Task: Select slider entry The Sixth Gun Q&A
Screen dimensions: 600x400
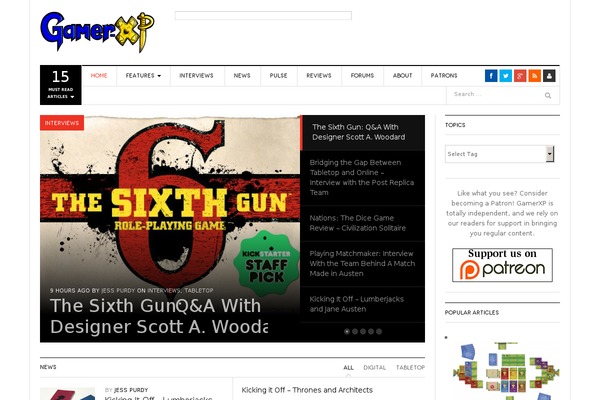Action: [362, 132]
